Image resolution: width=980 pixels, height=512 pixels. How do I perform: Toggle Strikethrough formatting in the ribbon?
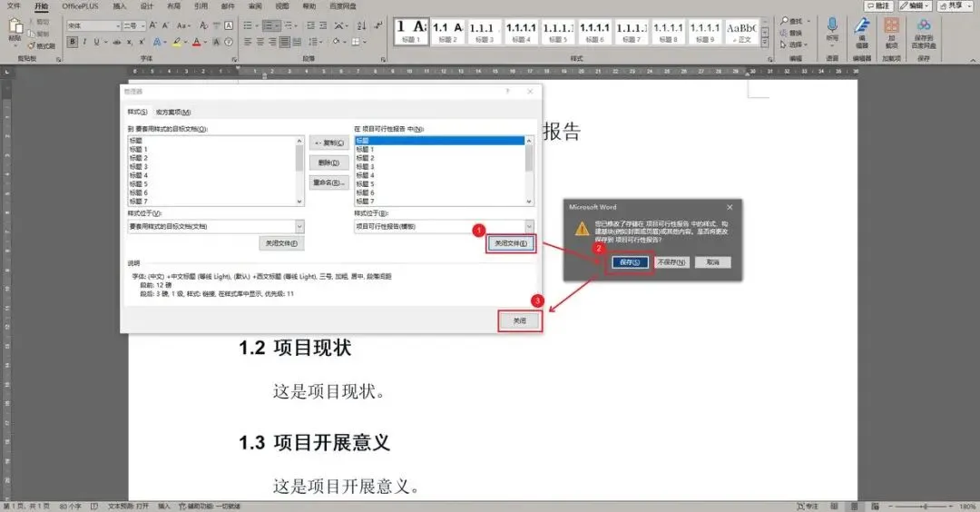click(x=116, y=42)
